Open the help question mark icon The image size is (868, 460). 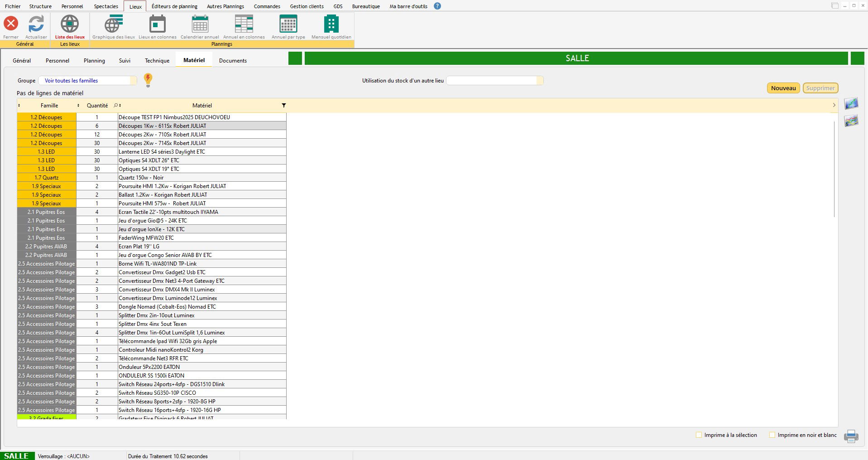(x=437, y=6)
